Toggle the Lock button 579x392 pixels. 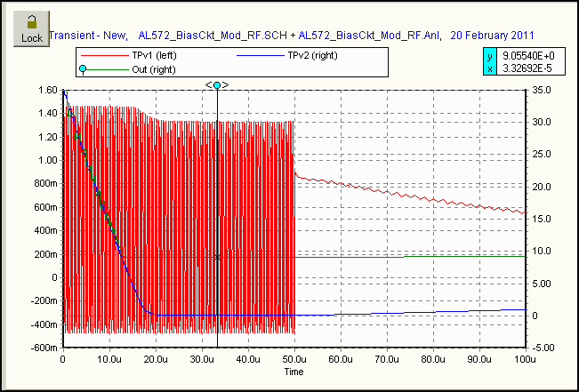click(x=31, y=28)
